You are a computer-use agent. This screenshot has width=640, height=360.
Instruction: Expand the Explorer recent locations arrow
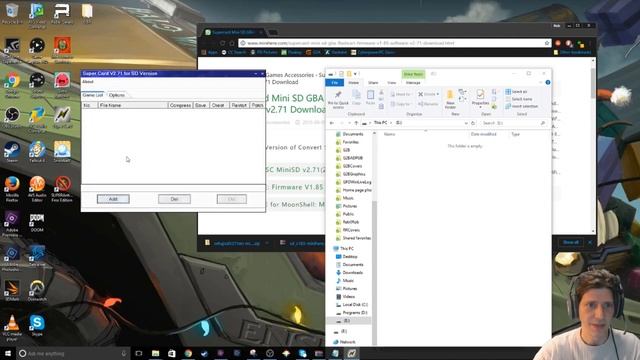point(349,123)
